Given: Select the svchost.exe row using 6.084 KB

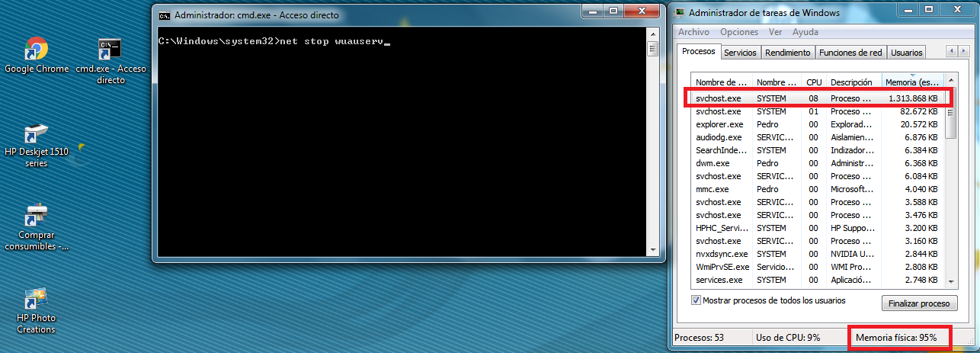Looking at the screenshot, I should [x=818, y=176].
